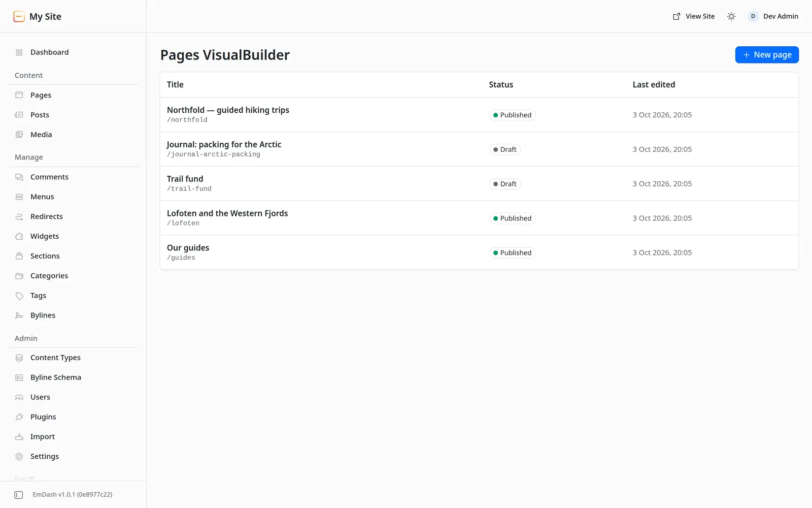Click last edited date in Northfold row

coord(662,115)
